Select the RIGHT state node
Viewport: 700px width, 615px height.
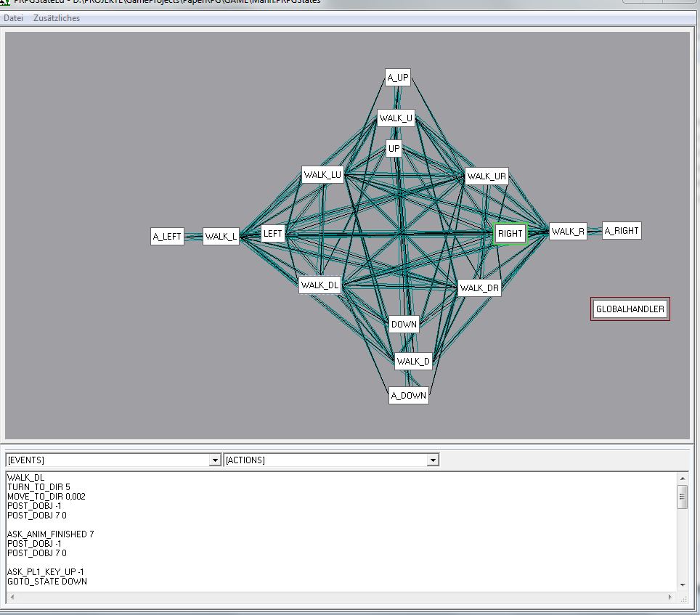pyautogui.click(x=510, y=234)
